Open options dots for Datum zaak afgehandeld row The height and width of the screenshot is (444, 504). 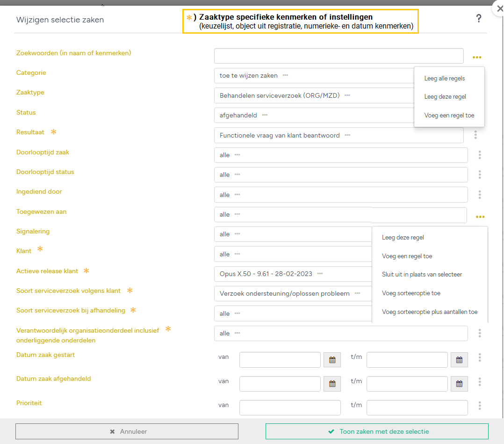pos(480,382)
